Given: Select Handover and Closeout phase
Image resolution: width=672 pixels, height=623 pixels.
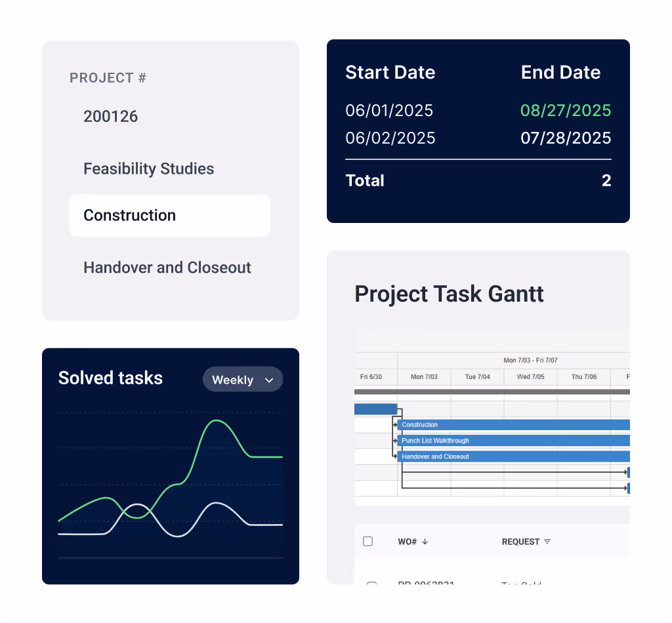Looking at the screenshot, I should tap(167, 268).
